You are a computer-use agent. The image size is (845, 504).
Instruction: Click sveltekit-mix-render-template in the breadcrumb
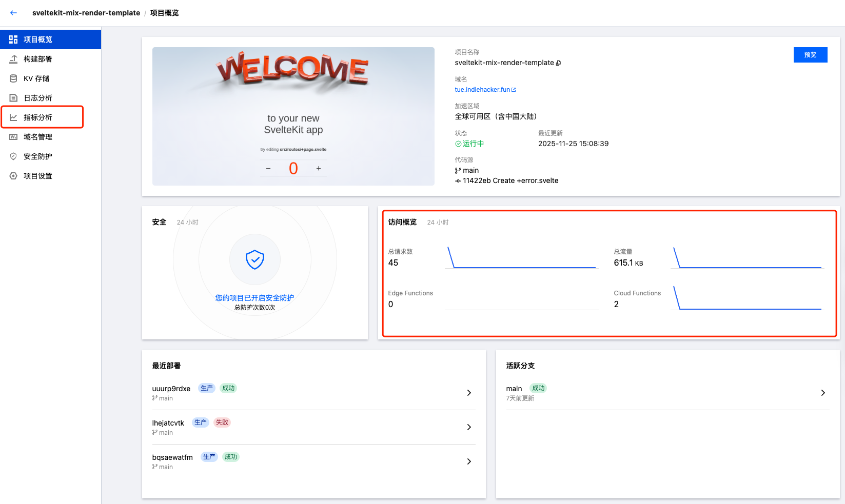[x=86, y=13]
